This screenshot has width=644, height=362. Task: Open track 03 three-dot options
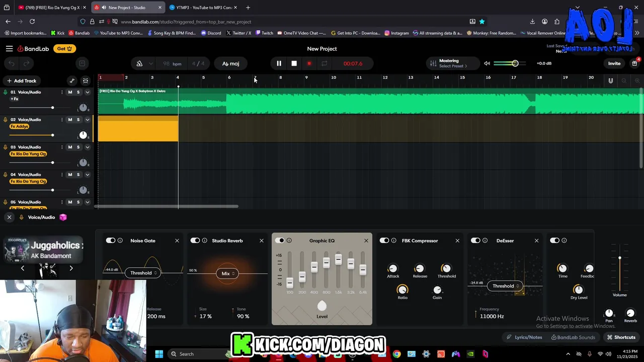(x=62, y=147)
